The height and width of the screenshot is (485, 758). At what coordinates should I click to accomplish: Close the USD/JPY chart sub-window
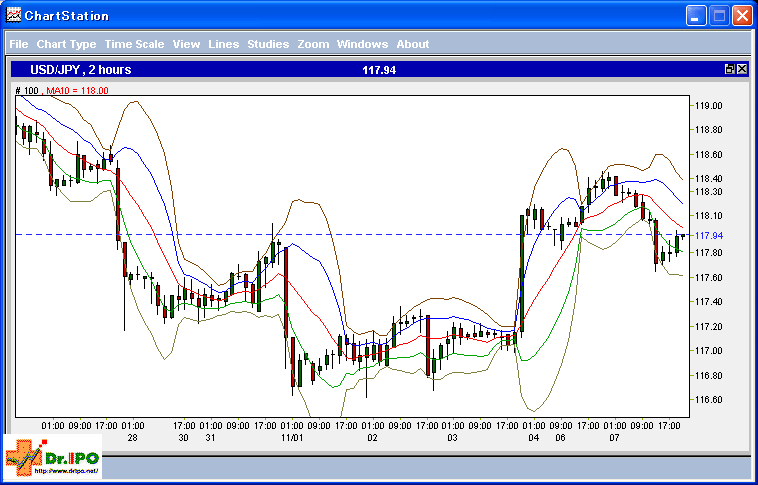pos(742,70)
